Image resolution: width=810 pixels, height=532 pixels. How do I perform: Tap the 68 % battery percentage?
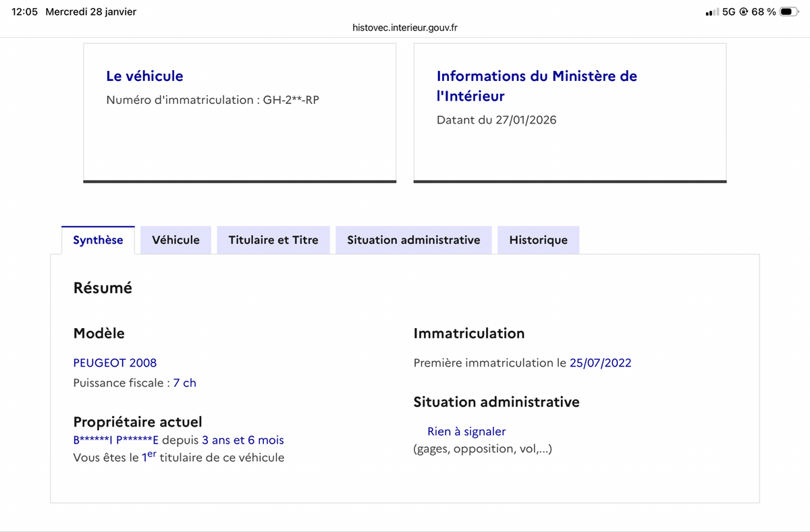(x=763, y=12)
